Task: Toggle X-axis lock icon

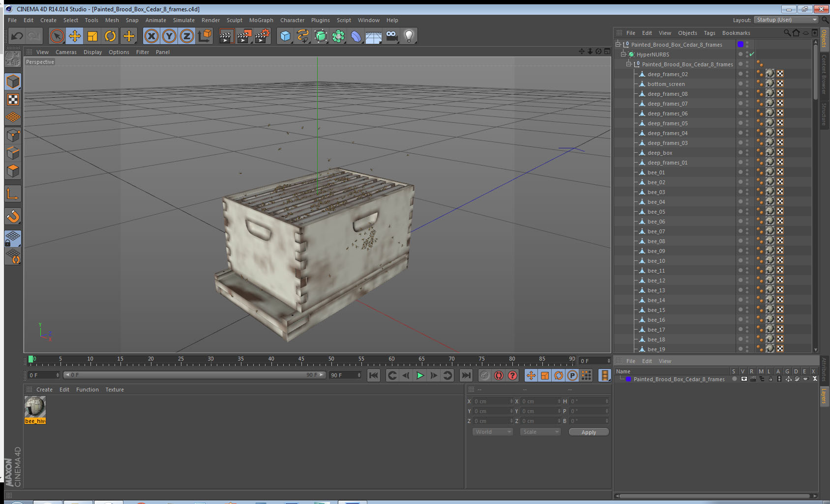Action: click(x=151, y=36)
